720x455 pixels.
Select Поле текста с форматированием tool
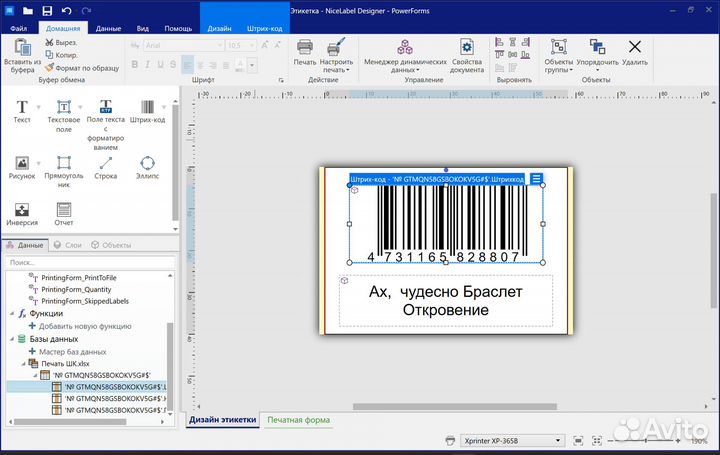pyautogui.click(x=106, y=125)
